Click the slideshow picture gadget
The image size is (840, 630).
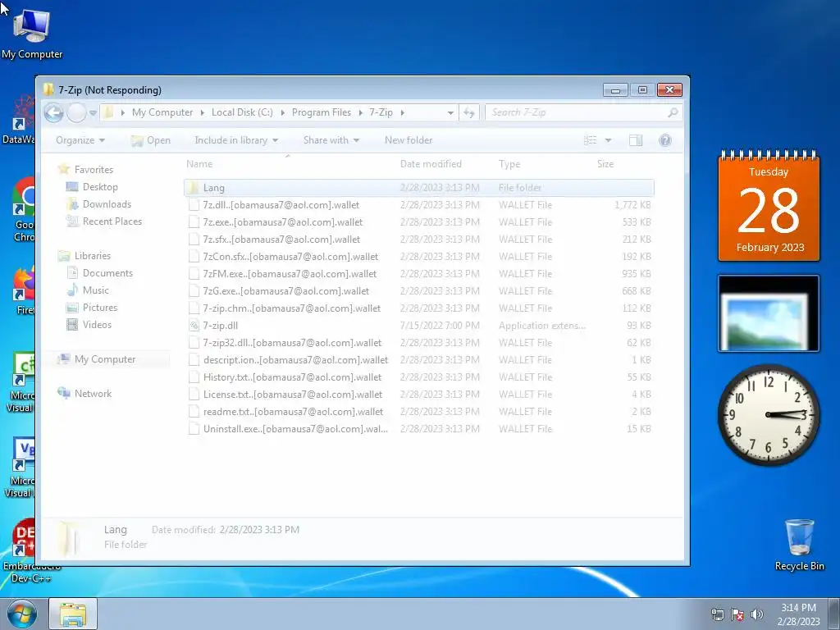click(x=769, y=313)
